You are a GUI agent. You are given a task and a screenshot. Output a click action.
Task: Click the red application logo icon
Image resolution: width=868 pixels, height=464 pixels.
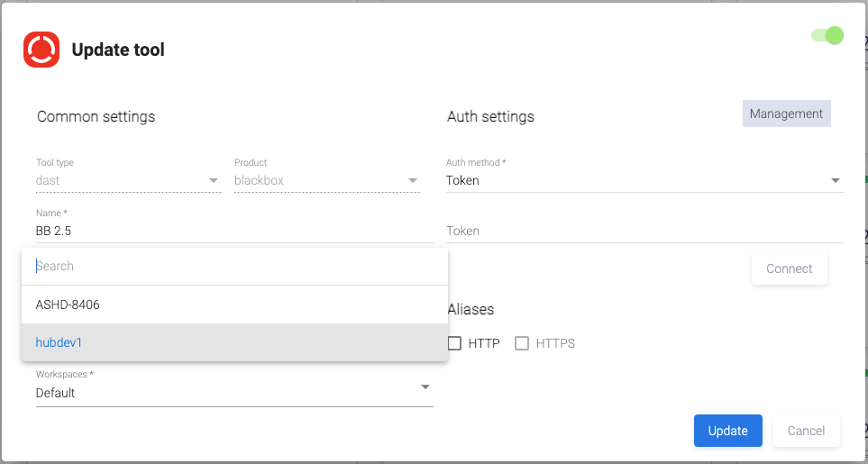point(41,50)
